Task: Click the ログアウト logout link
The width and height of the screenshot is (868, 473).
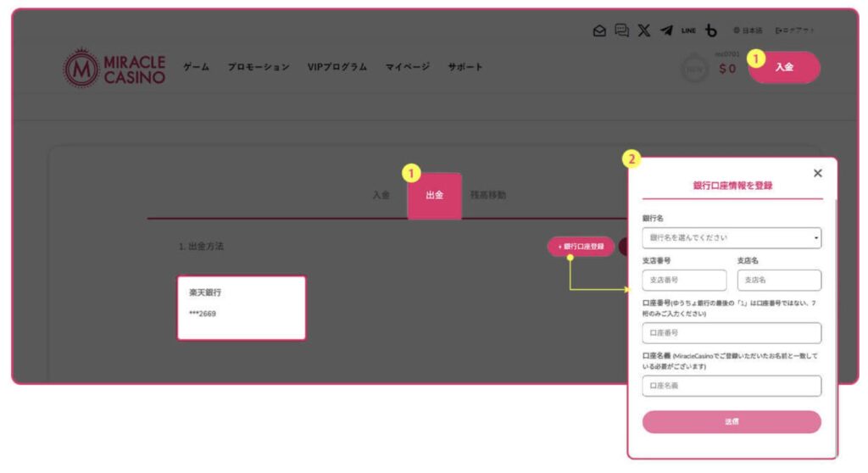Action: (x=795, y=31)
